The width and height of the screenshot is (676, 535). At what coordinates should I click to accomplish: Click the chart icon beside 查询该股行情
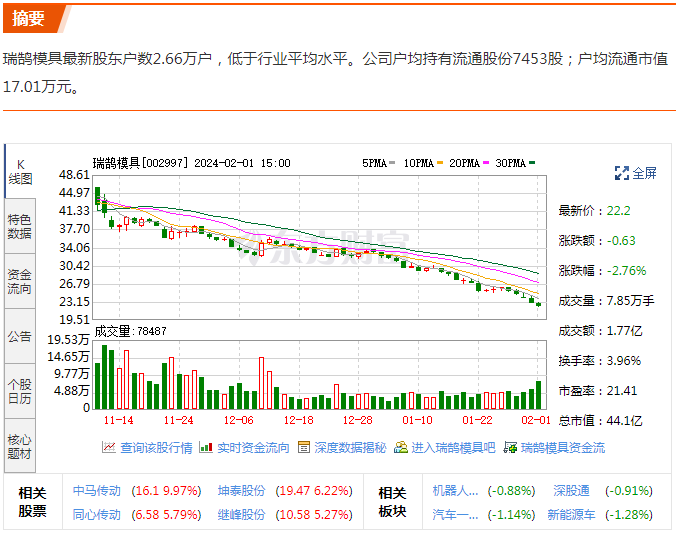tap(109, 447)
